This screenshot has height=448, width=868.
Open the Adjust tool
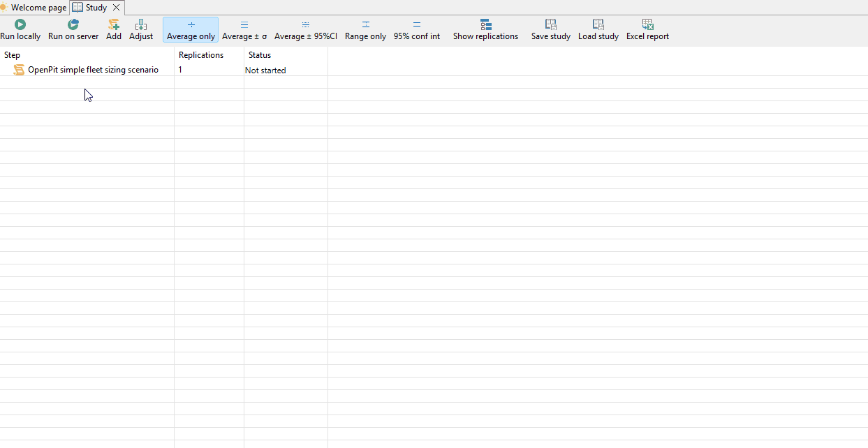click(x=141, y=30)
